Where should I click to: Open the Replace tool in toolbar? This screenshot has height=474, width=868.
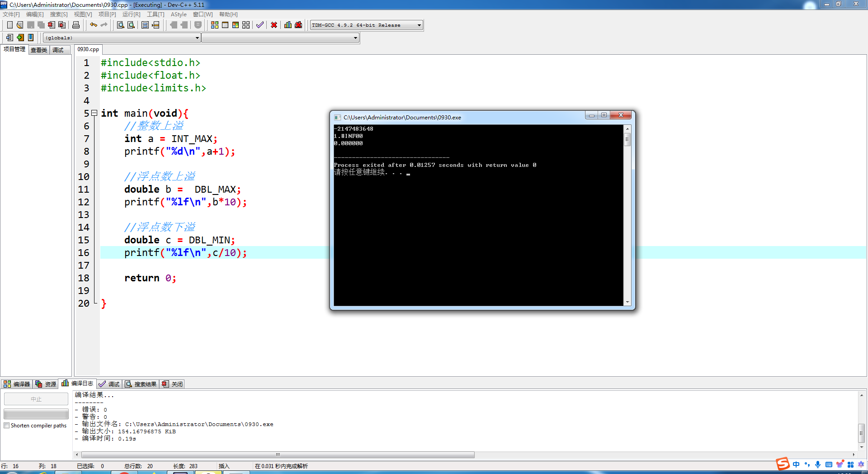tap(131, 25)
